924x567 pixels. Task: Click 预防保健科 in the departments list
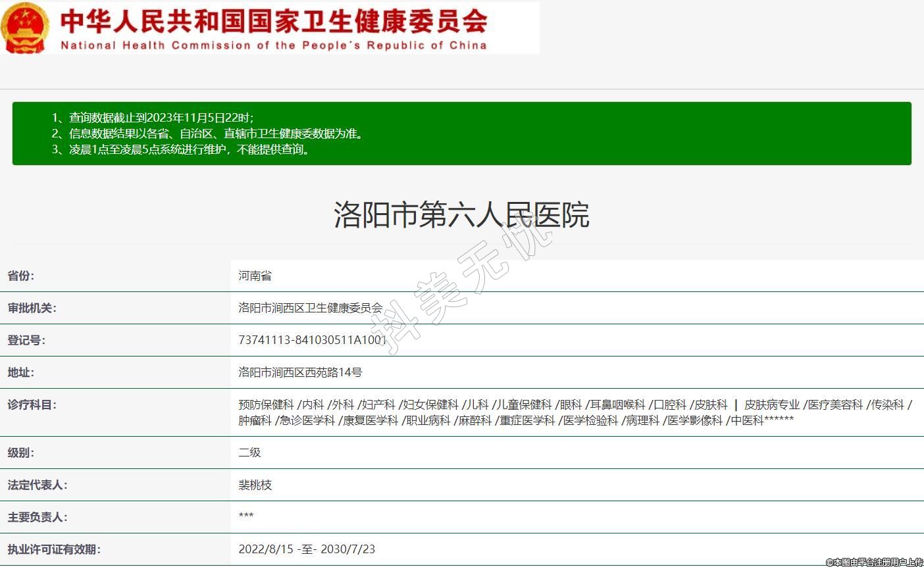[266, 405]
